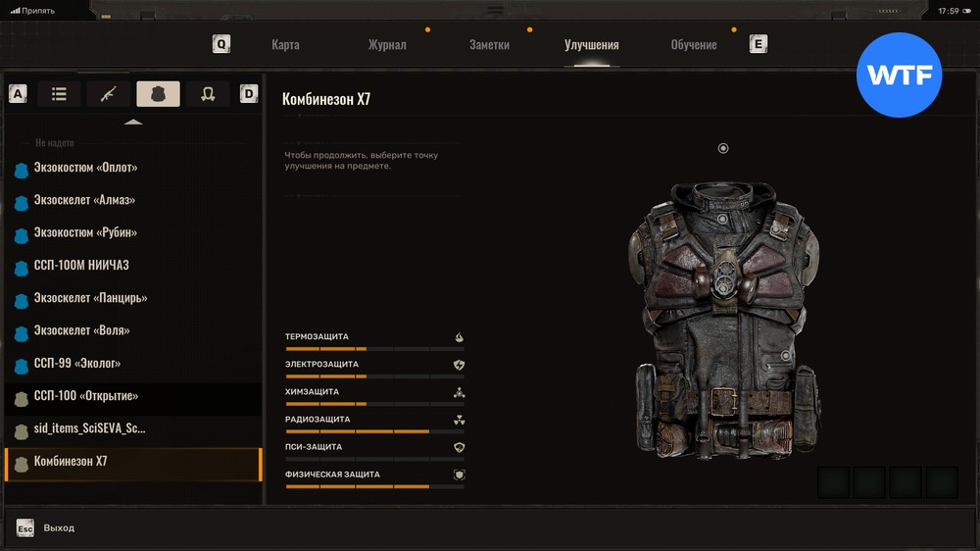980x551 pixels.
Task: Switch to the Журнал tab
Action: point(386,45)
